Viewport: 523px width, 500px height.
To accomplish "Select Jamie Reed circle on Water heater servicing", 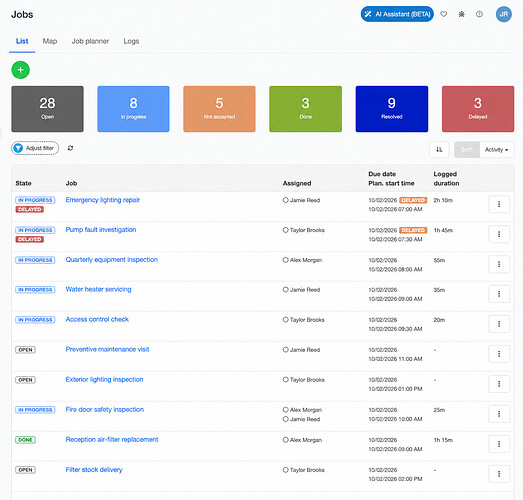I will [x=286, y=290].
